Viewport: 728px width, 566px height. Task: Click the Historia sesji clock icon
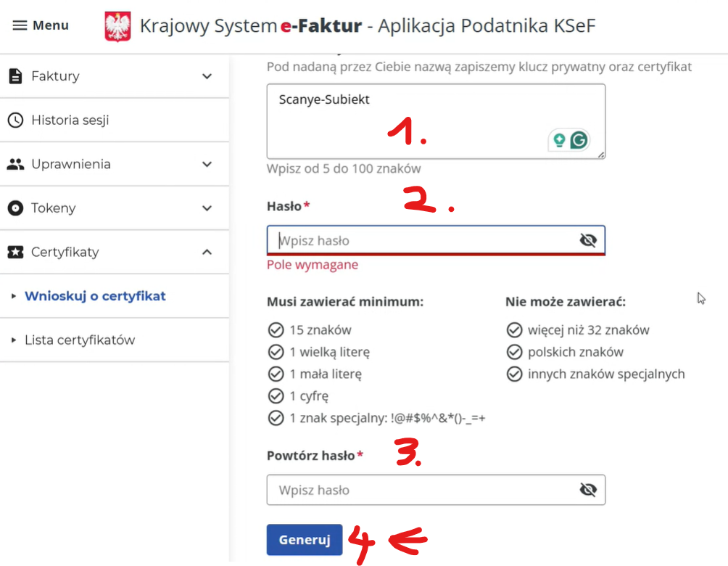point(15,120)
